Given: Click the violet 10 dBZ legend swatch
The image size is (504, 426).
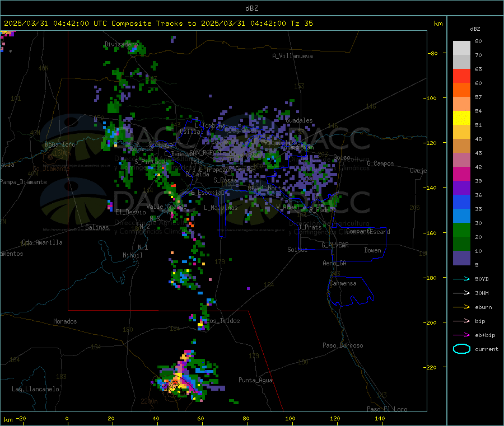Looking at the screenshot, I should click(x=461, y=258).
